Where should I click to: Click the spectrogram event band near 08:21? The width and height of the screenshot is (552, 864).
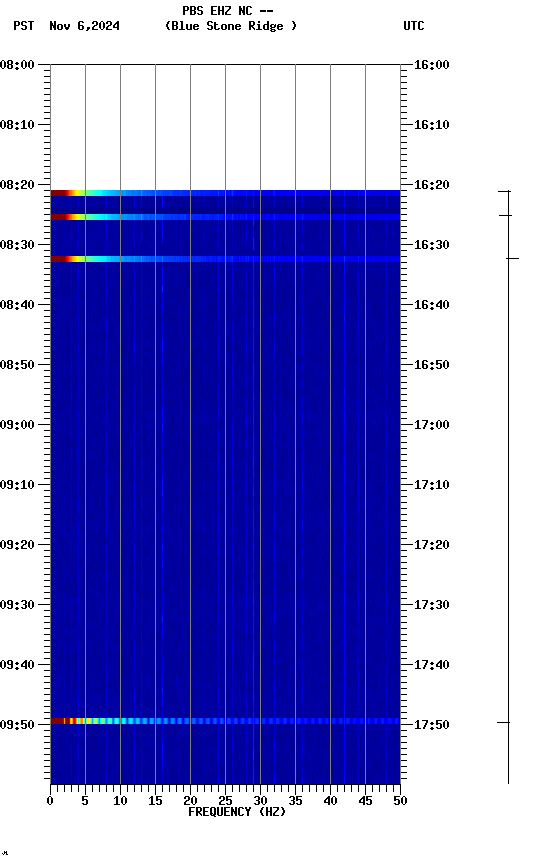pos(225,193)
